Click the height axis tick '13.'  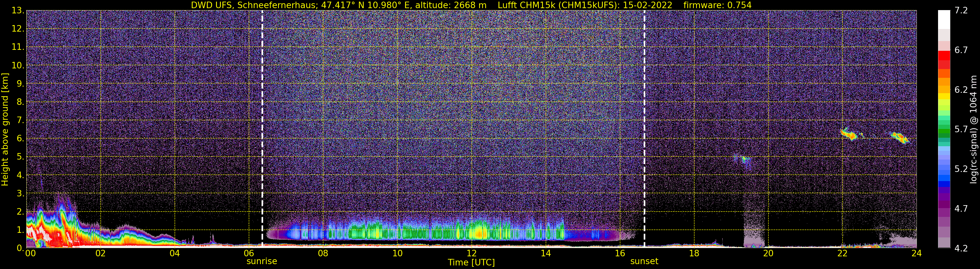coord(18,11)
